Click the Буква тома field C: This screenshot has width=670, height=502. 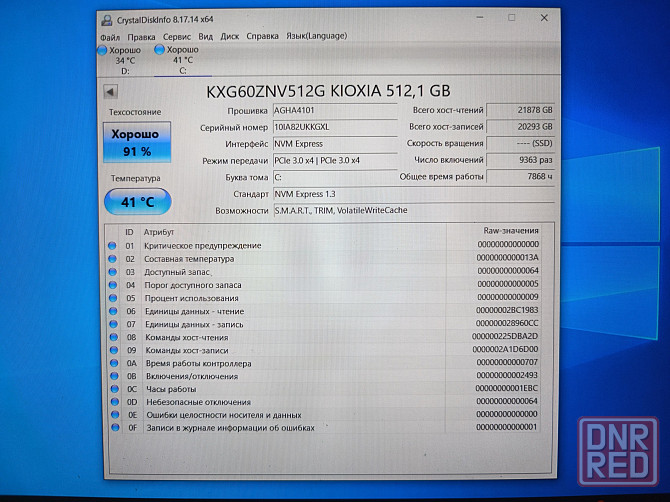click(x=335, y=177)
